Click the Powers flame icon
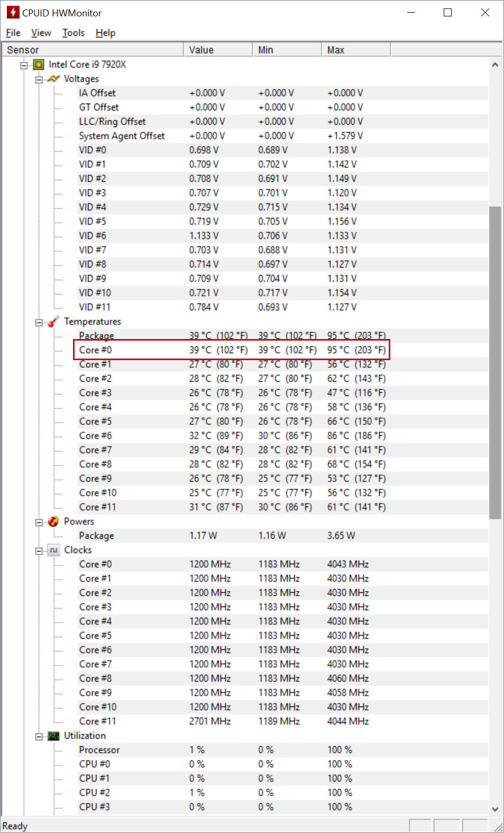 click(x=53, y=521)
